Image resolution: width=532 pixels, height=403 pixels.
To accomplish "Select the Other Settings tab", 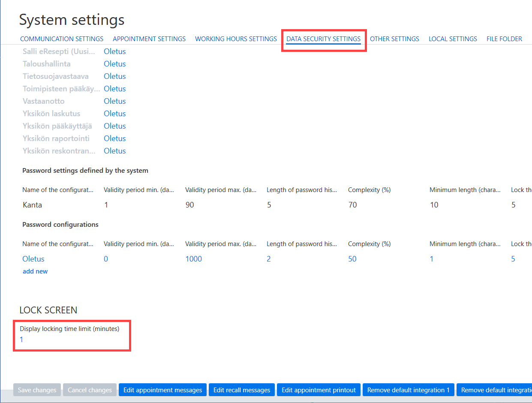I will pyautogui.click(x=394, y=39).
